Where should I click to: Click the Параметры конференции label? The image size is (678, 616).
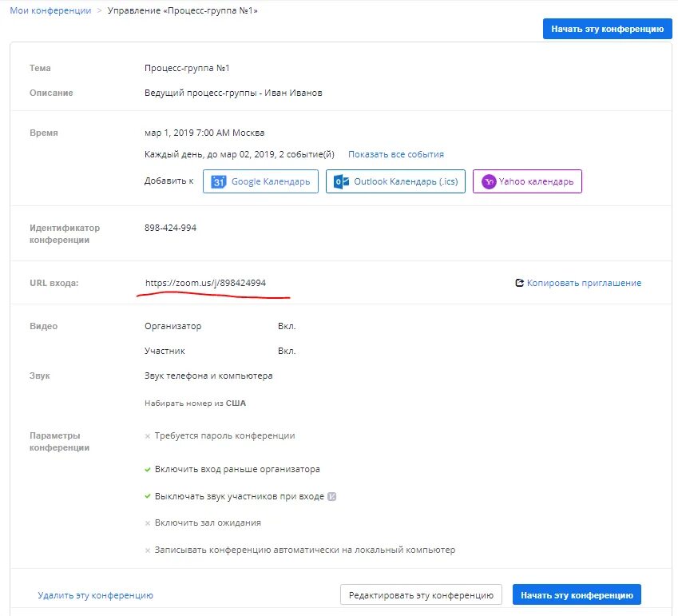pyautogui.click(x=59, y=441)
